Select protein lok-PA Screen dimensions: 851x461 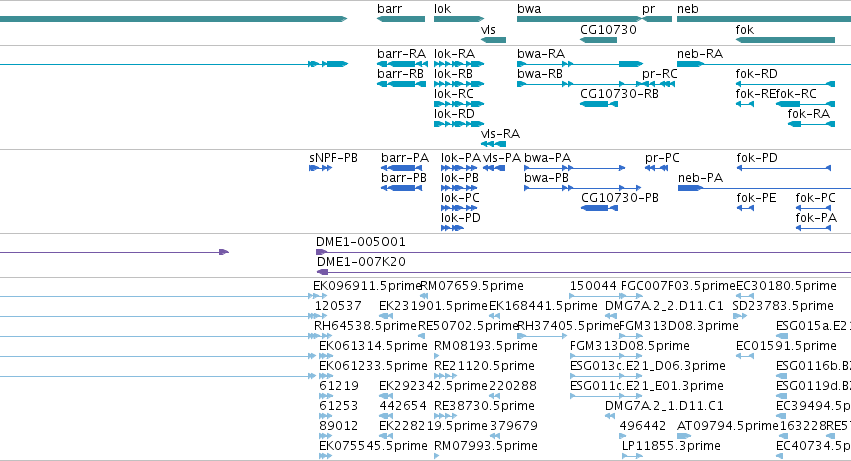pyautogui.click(x=459, y=168)
